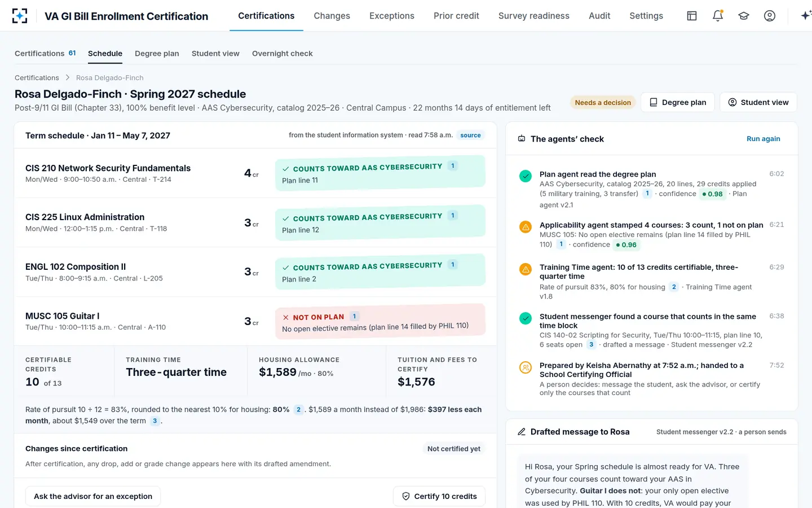Click Certify 10 credits button

(x=439, y=496)
